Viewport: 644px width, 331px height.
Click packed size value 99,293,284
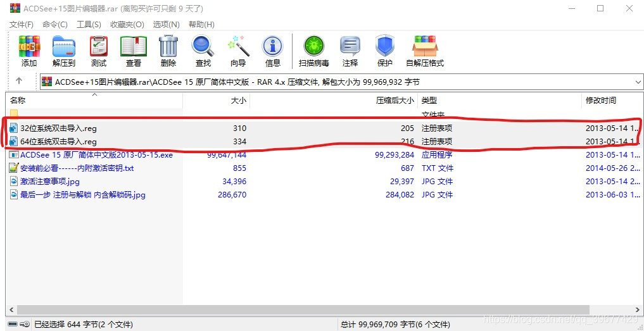pyautogui.click(x=395, y=155)
